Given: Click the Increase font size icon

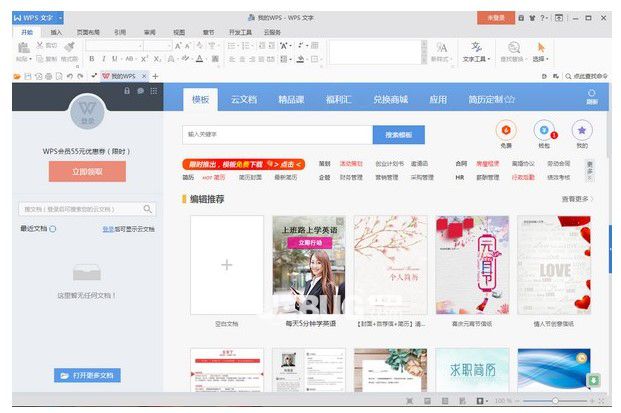Looking at the screenshot, I should 179,46.
